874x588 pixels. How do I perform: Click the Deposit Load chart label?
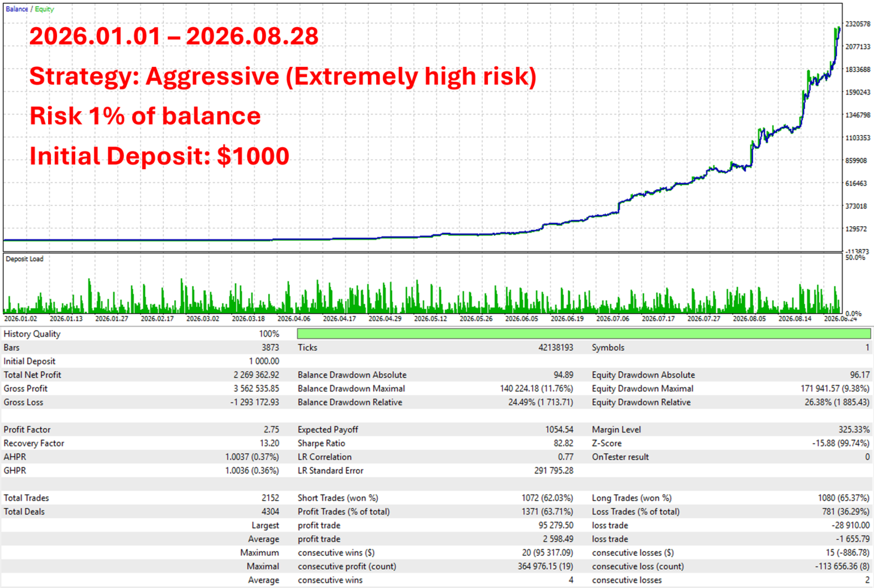tap(24, 259)
